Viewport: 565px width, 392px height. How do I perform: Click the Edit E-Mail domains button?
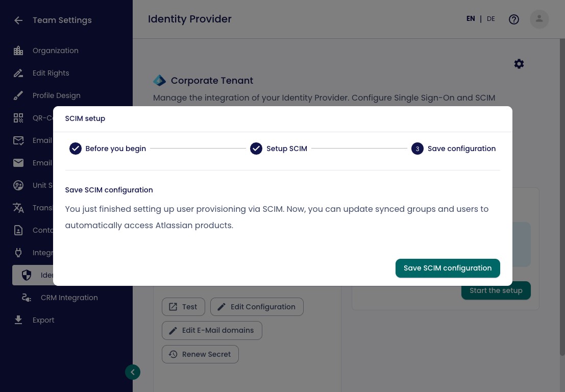coord(212,330)
